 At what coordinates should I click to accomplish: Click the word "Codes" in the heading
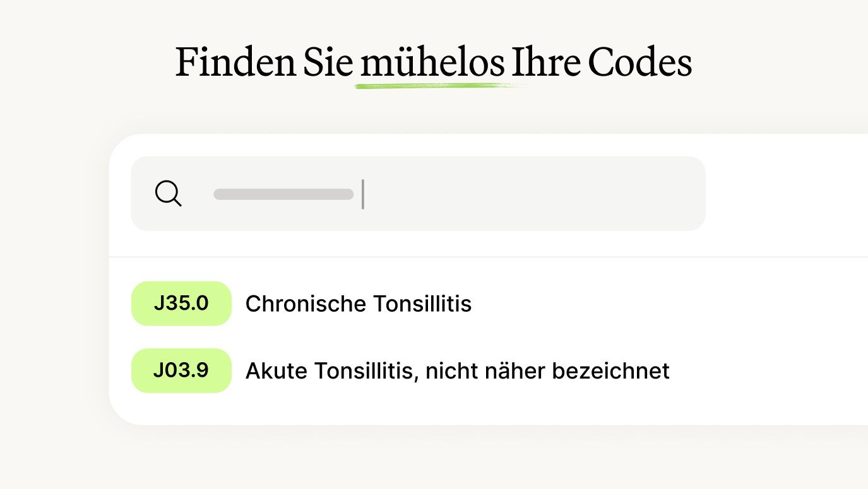click(639, 62)
